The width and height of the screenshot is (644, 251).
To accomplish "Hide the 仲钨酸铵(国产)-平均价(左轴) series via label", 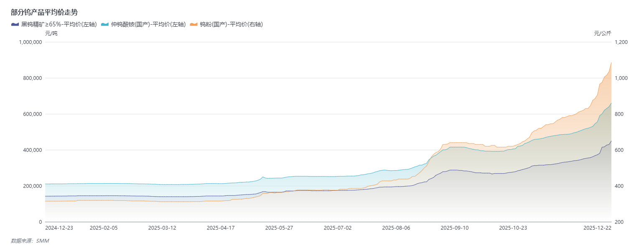I will coord(148,24).
